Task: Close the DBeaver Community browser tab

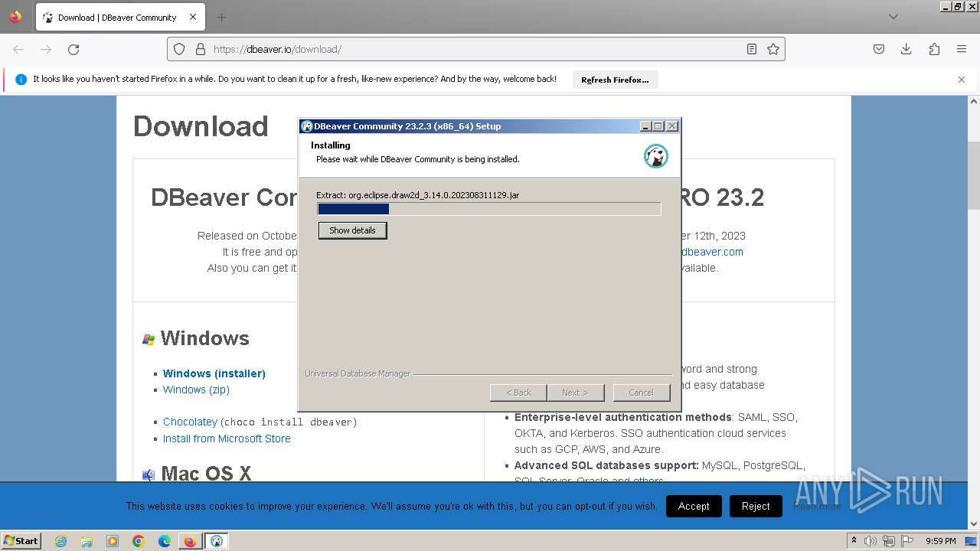Action: (x=193, y=17)
